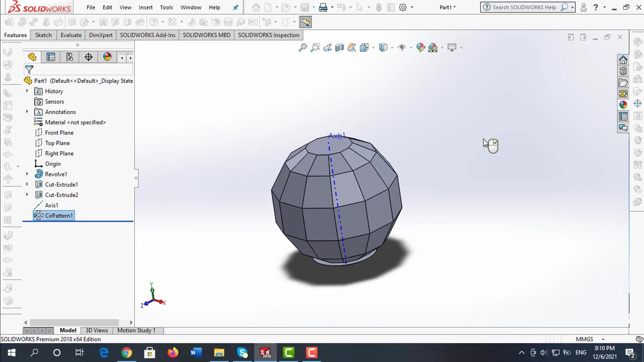Expand the Revolve1 feature node
644x362 pixels.
pos(27,174)
